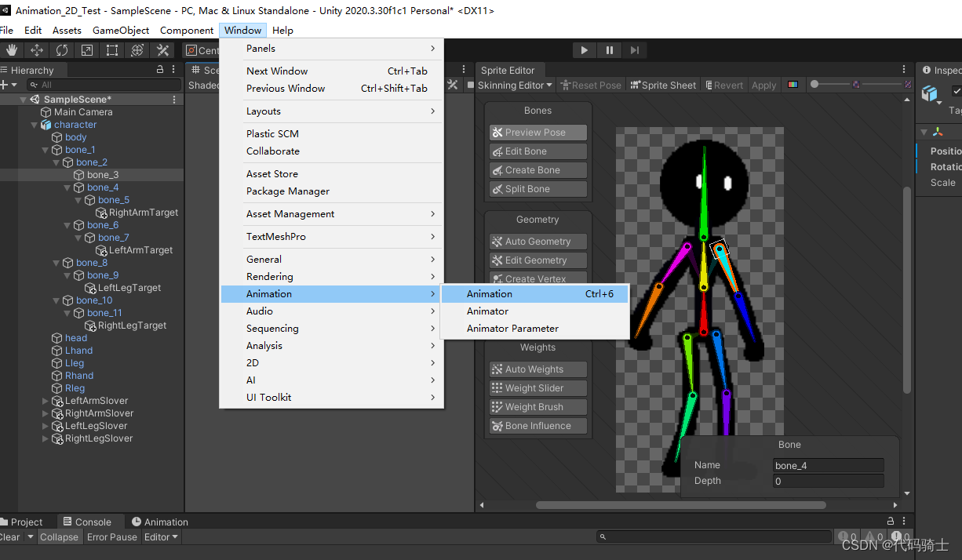Click the plus add-object button in Hierarchy
962x560 pixels.
(4, 85)
